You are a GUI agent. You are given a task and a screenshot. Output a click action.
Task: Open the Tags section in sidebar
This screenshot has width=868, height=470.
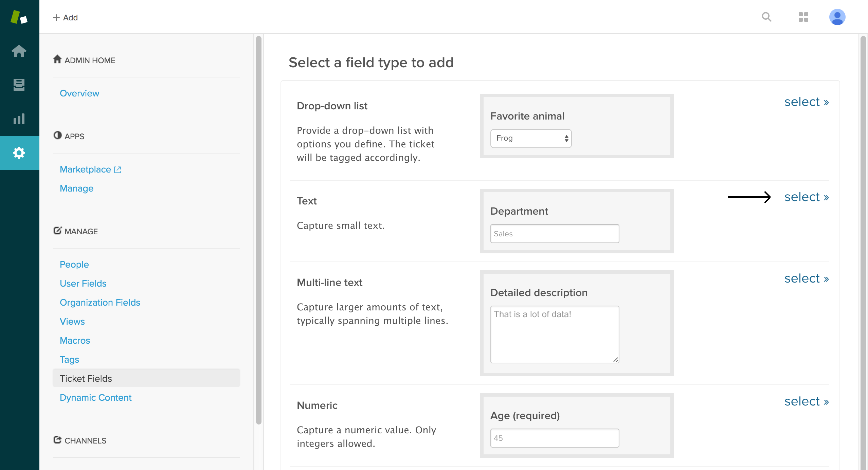point(69,359)
